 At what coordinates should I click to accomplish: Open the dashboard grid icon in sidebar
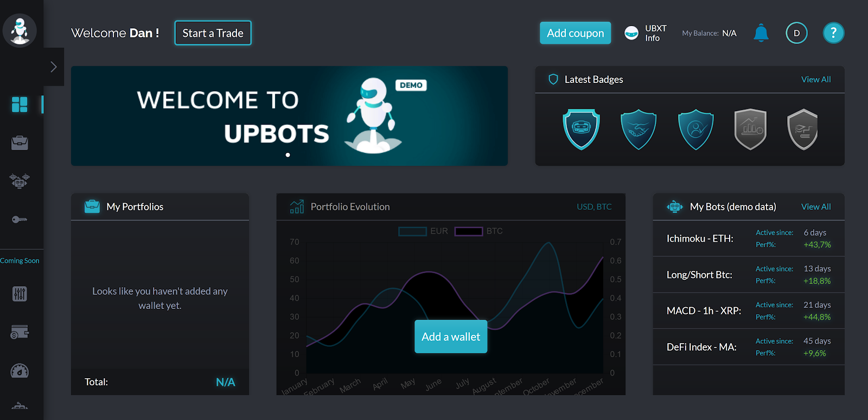(20, 105)
